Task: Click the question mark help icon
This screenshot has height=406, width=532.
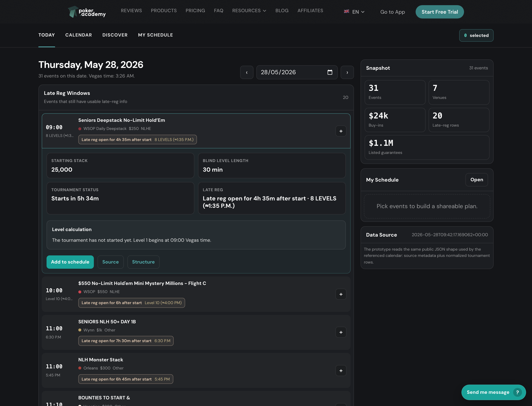Action: point(517,392)
